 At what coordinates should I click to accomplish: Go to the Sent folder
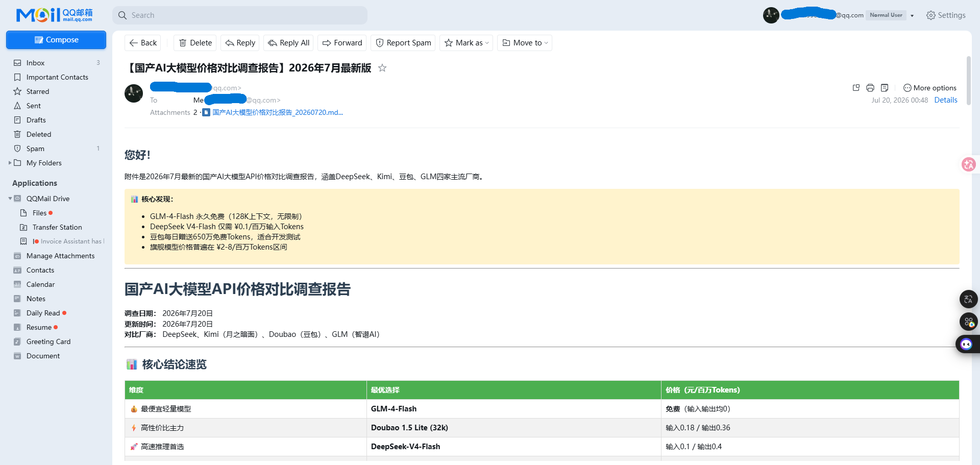[56, 106]
